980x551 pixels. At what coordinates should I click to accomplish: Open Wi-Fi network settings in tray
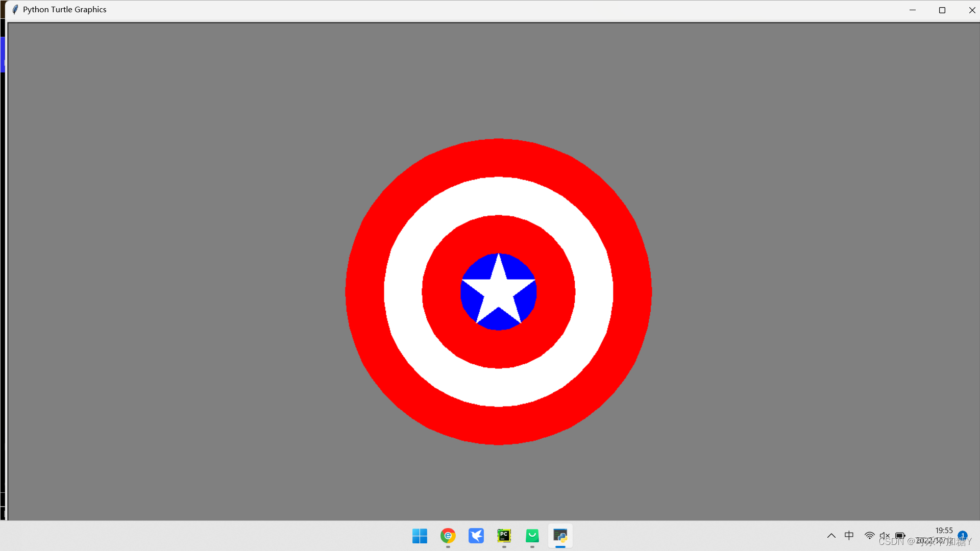click(x=869, y=536)
